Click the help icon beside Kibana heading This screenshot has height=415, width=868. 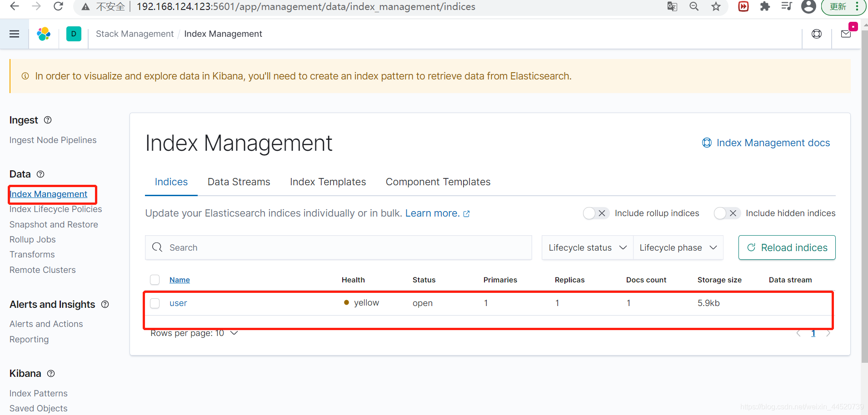pos(51,373)
